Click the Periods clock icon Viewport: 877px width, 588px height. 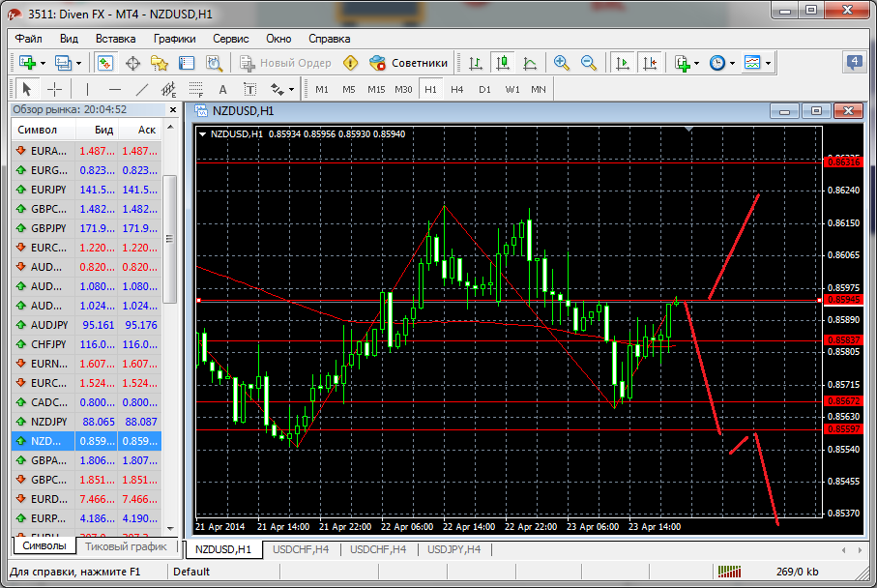click(717, 63)
